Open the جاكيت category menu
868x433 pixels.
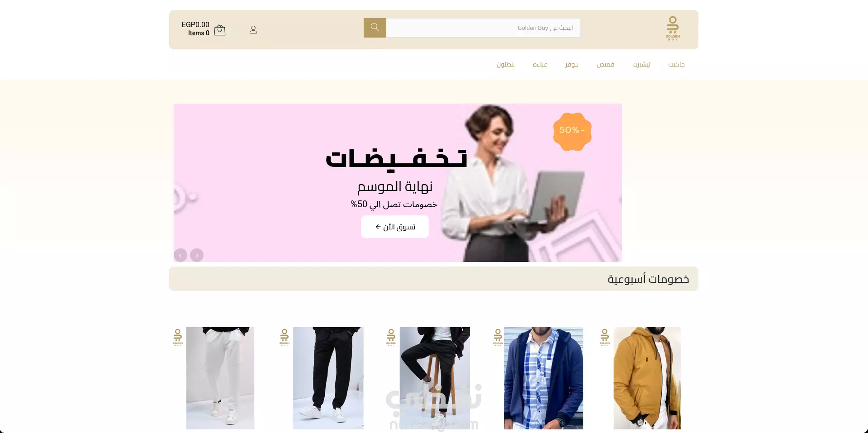676,65
